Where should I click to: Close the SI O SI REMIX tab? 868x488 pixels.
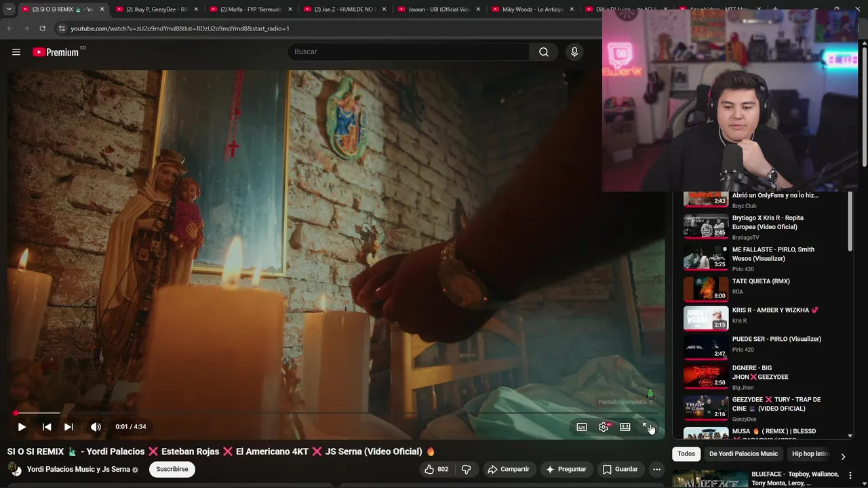tap(102, 9)
